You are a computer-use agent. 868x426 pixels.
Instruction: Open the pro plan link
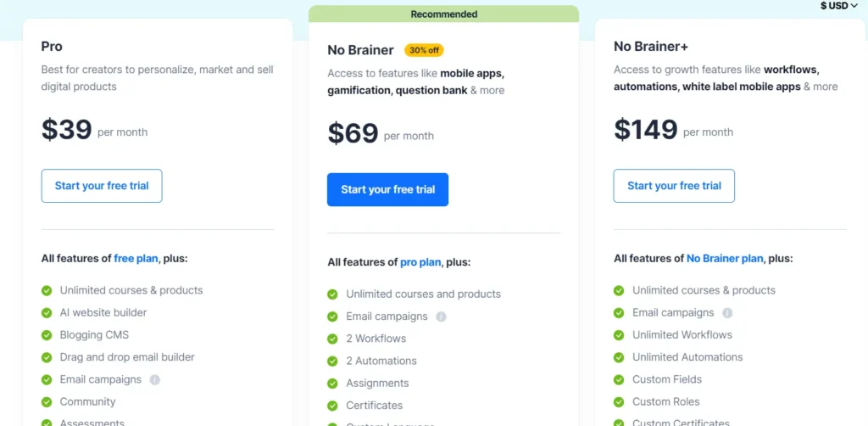(x=420, y=262)
